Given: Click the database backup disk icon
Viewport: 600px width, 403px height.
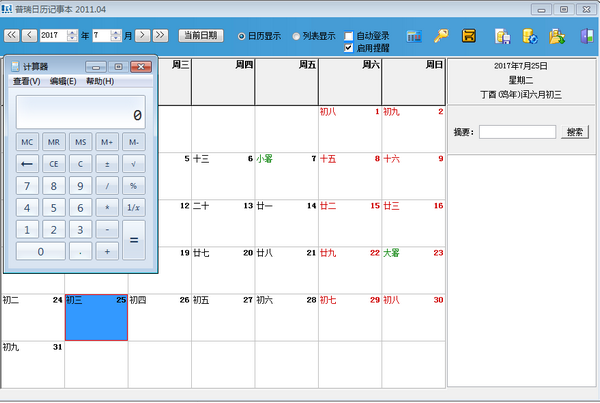Looking at the screenshot, I should click(503, 37).
